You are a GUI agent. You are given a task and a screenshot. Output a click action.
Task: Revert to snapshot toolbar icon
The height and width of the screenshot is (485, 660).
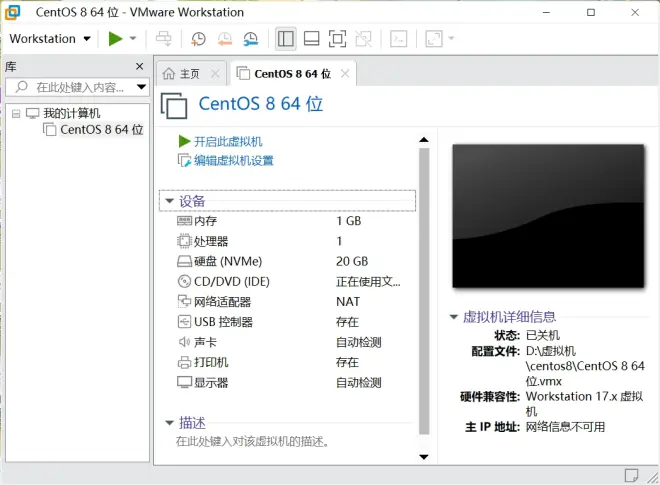tap(224, 39)
